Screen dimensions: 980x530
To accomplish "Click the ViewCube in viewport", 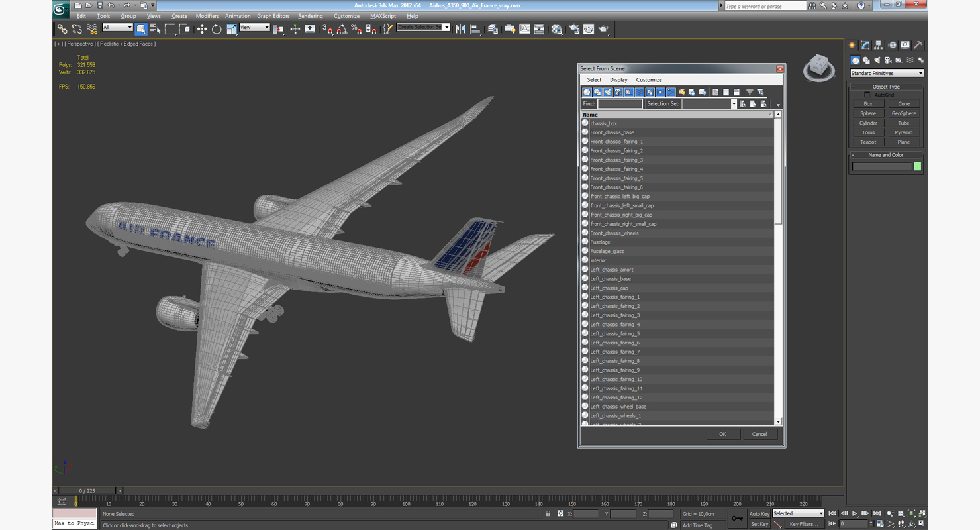I will pyautogui.click(x=819, y=67).
